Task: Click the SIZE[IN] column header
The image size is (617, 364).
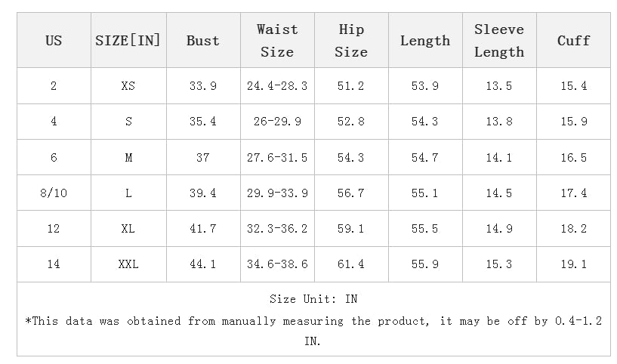Action: click(x=128, y=41)
